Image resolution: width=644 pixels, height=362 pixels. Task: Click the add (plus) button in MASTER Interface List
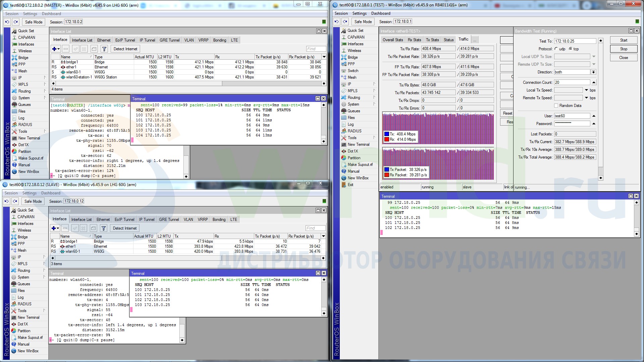[x=55, y=49]
